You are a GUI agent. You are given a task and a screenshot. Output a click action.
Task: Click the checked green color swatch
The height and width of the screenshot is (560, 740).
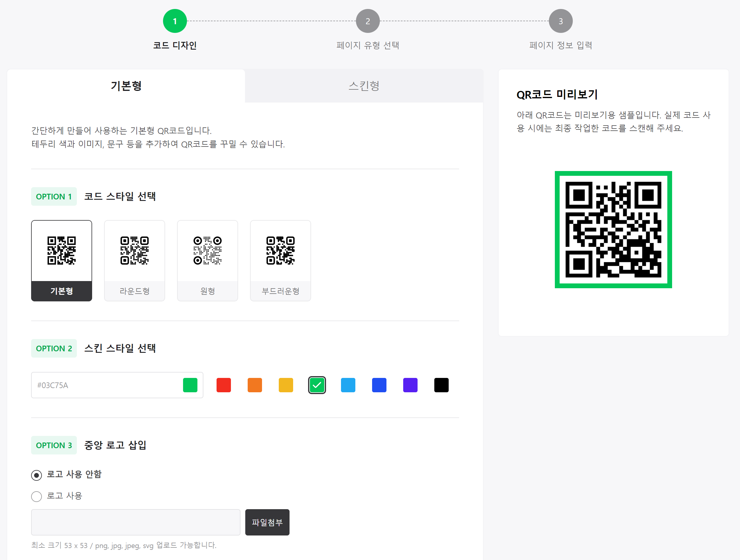pyautogui.click(x=316, y=385)
